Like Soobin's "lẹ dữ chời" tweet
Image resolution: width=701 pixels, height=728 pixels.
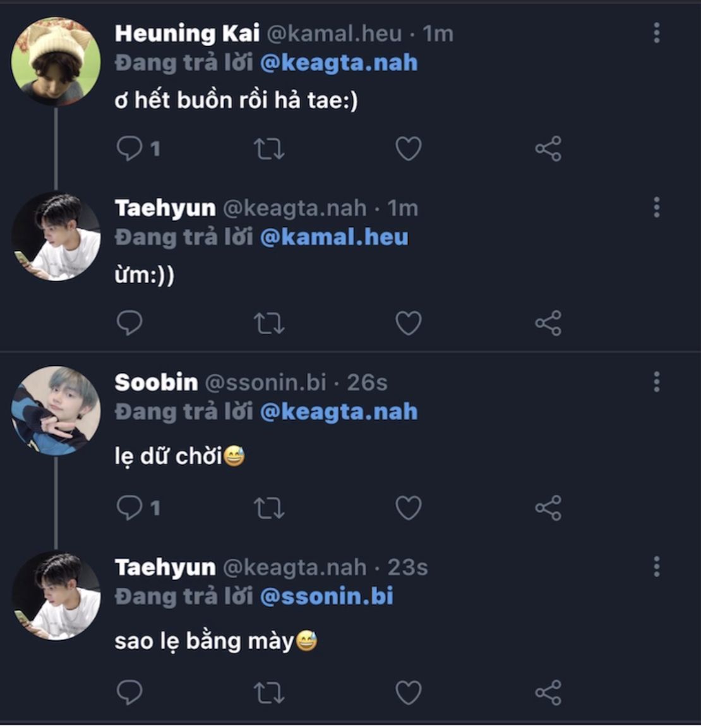pyautogui.click(x=408, y=508)
